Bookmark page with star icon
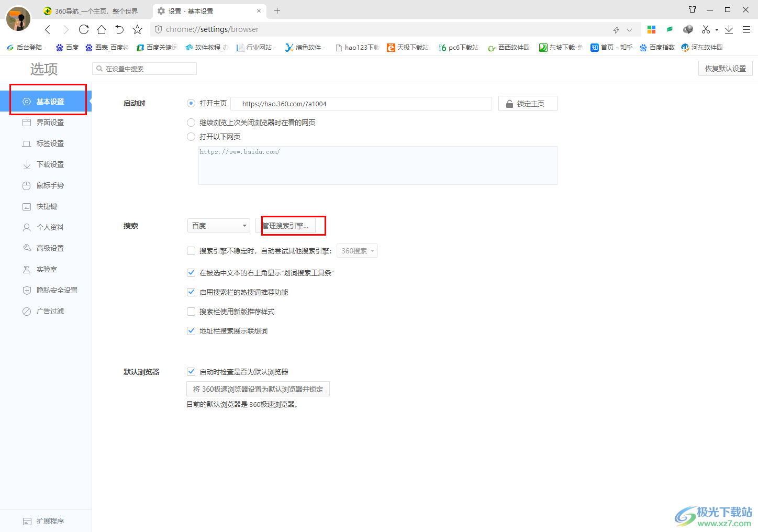This screenshot has height=532, width=758. click(x=137, y=29)
